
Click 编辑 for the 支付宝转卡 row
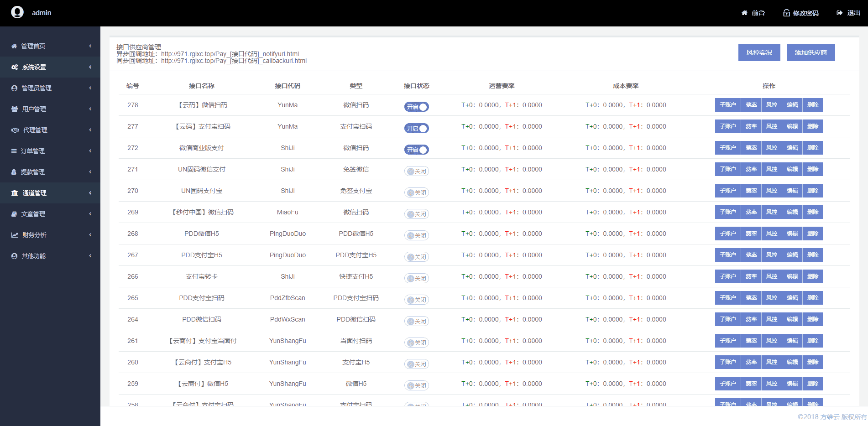tap(792, 276)
